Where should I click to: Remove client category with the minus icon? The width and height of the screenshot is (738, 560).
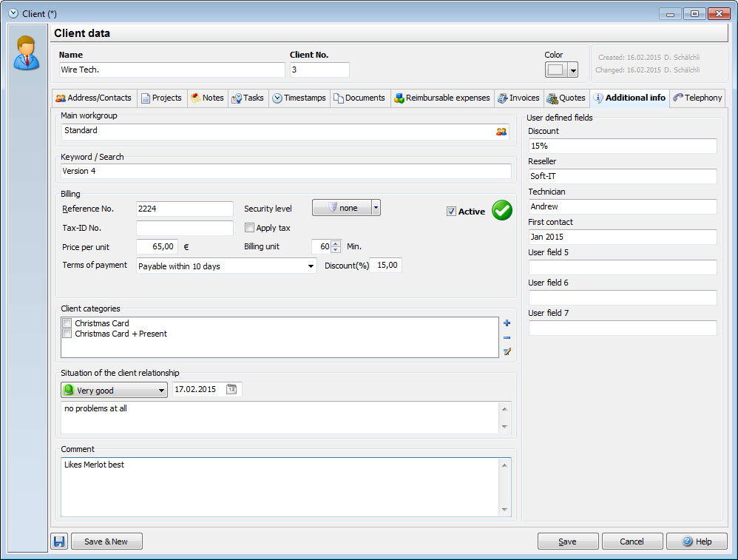coord(507,337)
